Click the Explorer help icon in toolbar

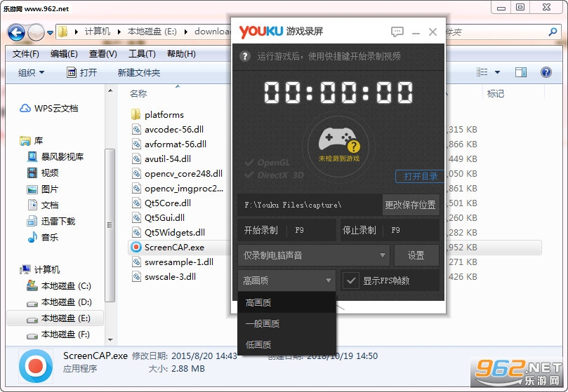(x=546, y=72)
